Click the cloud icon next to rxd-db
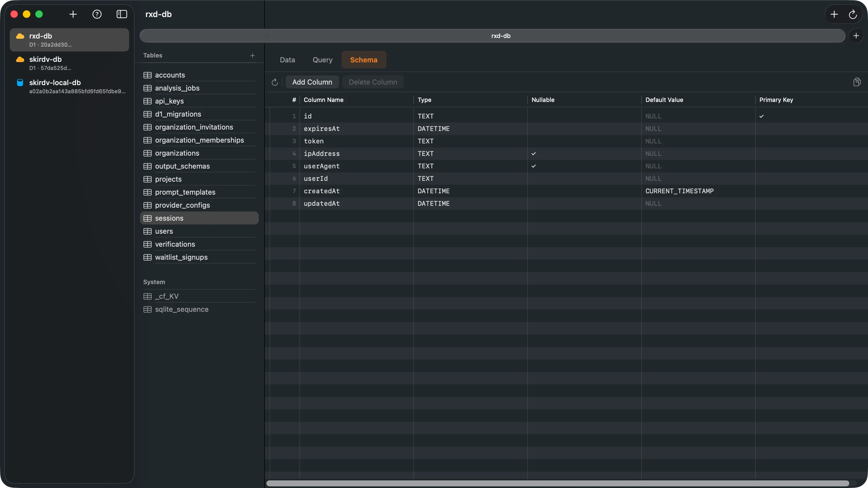 pos(20,36)
